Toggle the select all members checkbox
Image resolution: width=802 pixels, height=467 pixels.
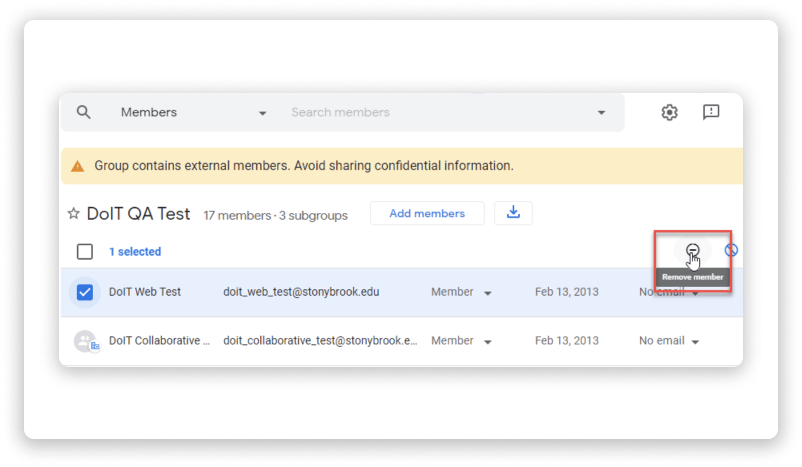(85, 252)
